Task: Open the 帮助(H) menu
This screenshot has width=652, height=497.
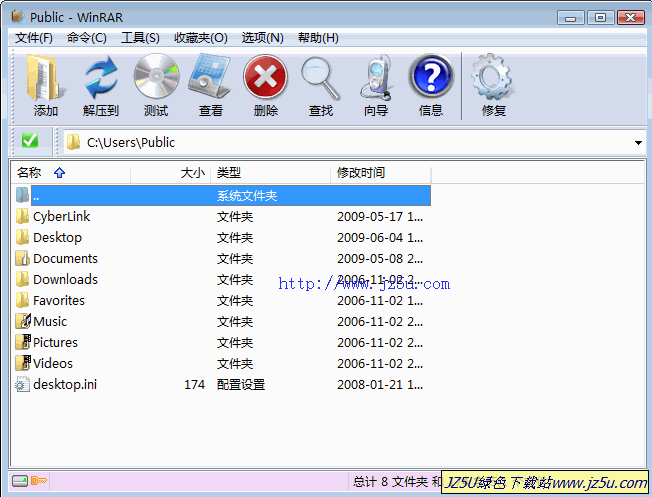Action: (318, 38)
